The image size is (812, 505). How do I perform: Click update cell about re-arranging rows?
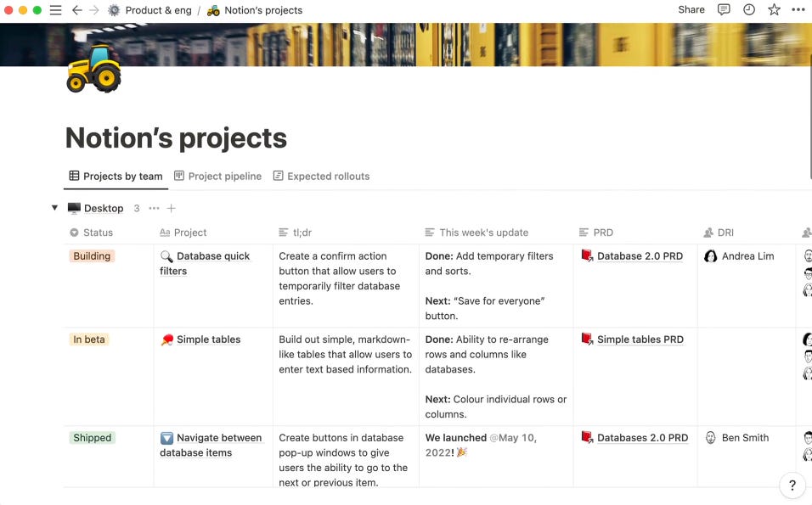click(x=495, y=377)
